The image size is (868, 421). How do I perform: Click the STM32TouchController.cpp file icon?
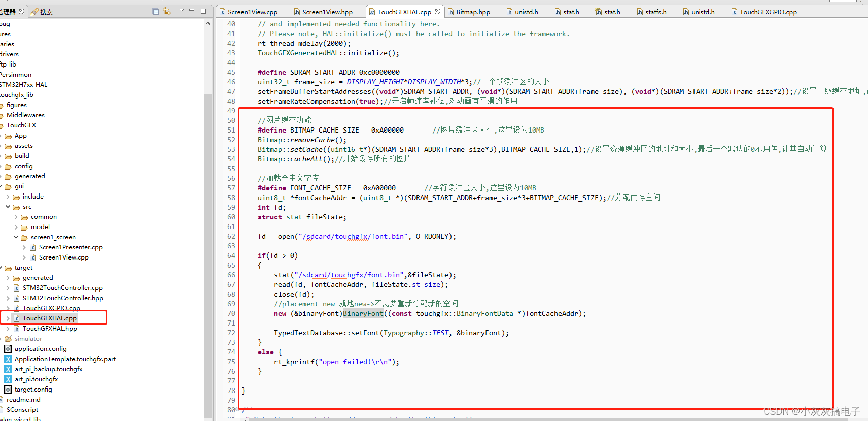click(x=16, y=288)
